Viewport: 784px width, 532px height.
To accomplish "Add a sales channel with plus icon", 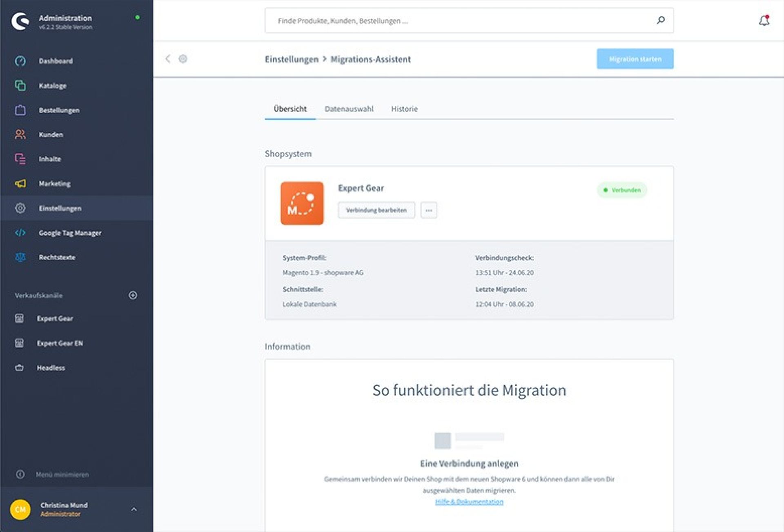I will [133, 295].
